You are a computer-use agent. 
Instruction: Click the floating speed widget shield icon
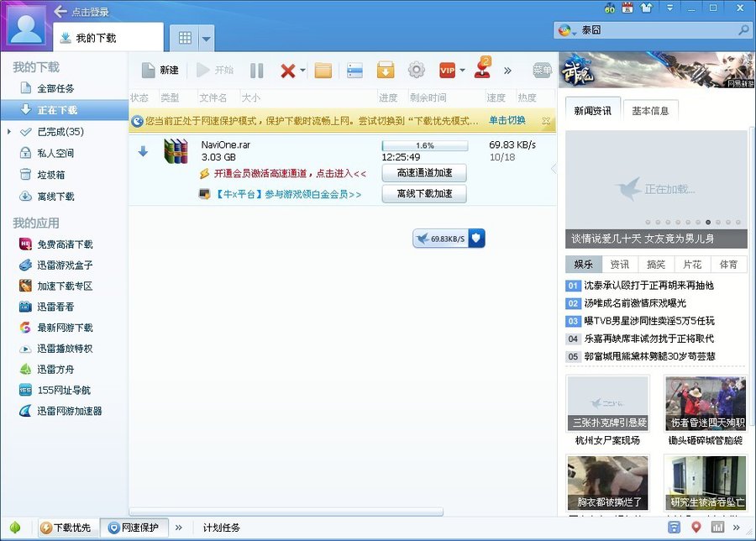(476, 239)
